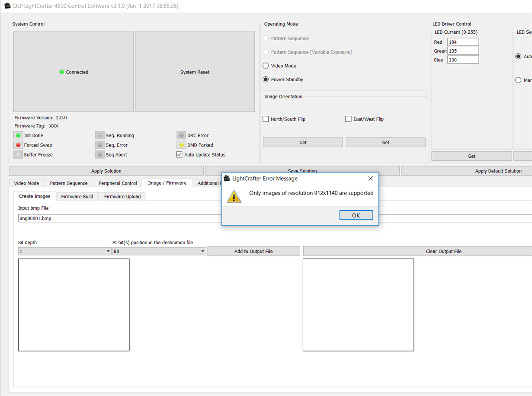Open the Firmware Build sub-tab

[77, 196]
